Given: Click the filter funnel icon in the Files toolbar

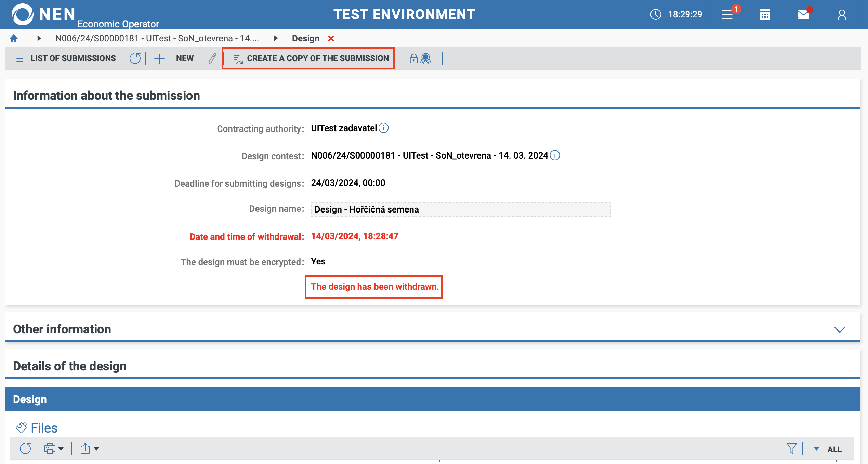Looking at the screenshot, I should pos(791,449).
